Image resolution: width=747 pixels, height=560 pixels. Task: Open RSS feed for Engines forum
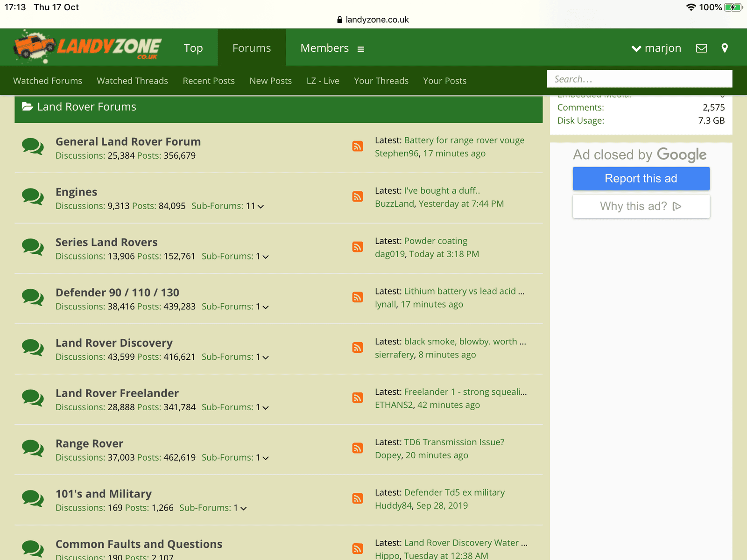[358, 196]
